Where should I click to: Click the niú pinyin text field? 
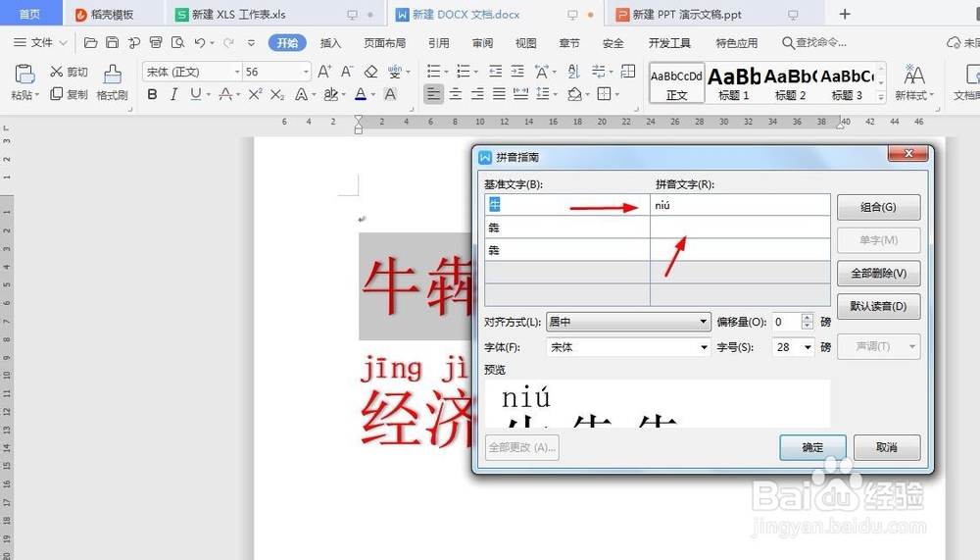click(740, 205)
